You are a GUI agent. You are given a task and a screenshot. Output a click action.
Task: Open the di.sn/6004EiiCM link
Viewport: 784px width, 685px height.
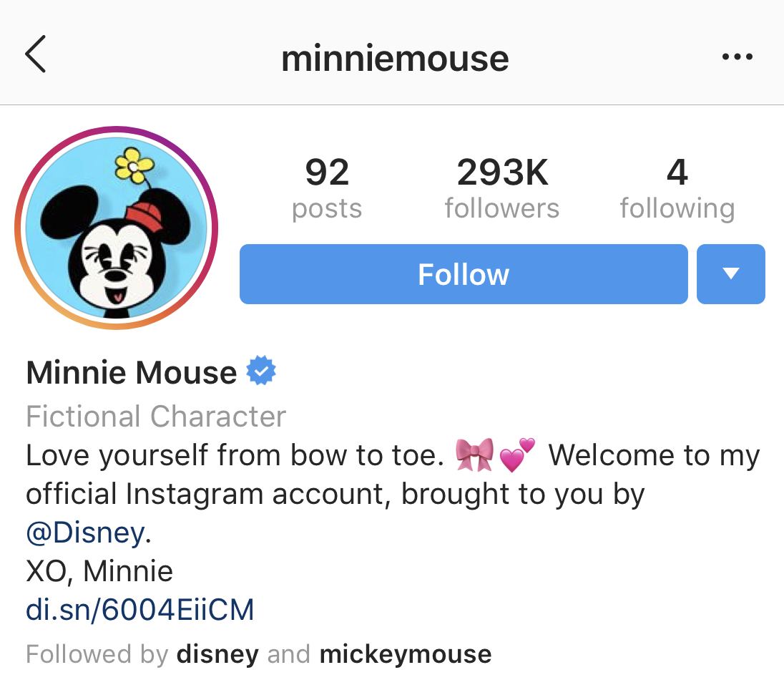[140, 610]
